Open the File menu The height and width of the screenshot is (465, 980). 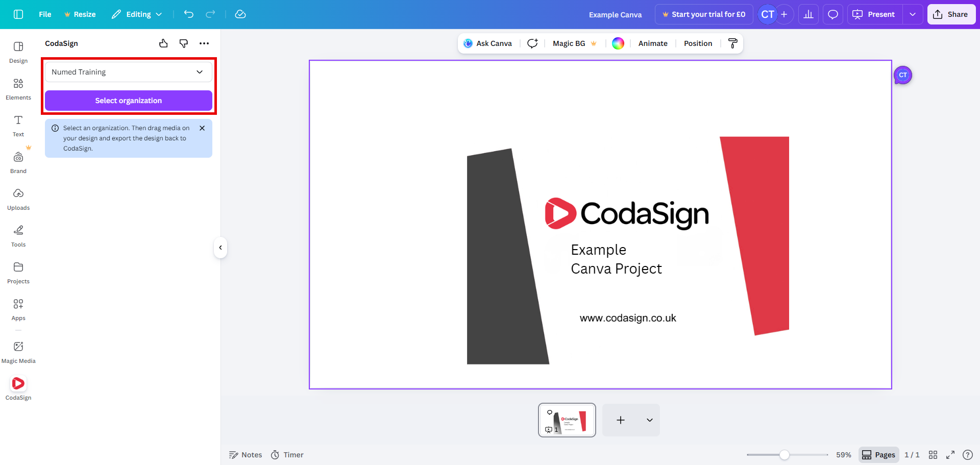pyautogui.click(x=45, y=14)
